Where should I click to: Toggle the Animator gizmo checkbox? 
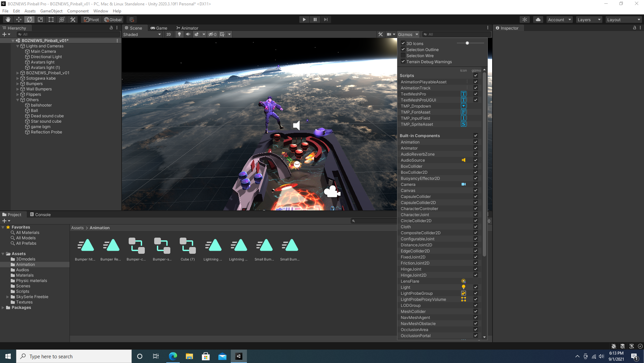tap(476, 148)
